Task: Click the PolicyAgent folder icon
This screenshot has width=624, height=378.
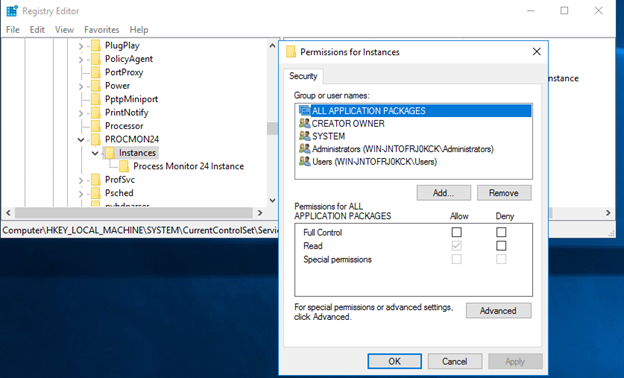Action: point(96,59)
